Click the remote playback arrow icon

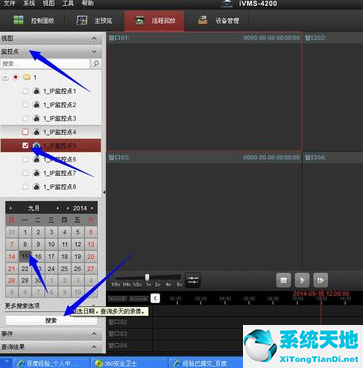(139, 21)
